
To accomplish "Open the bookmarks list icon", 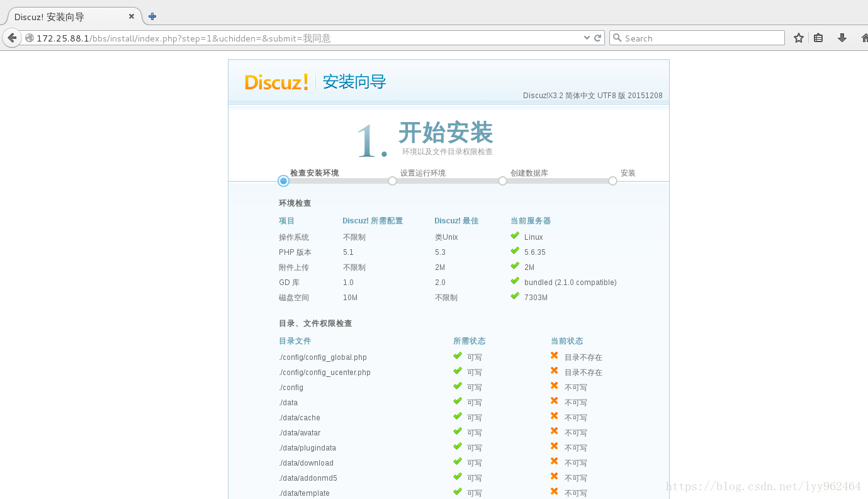I will (818, 38).
